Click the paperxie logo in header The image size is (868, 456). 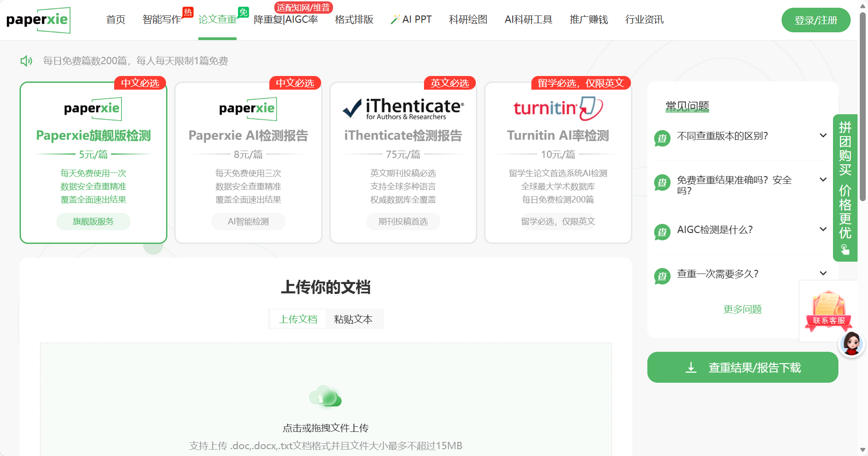coord(38,20)
